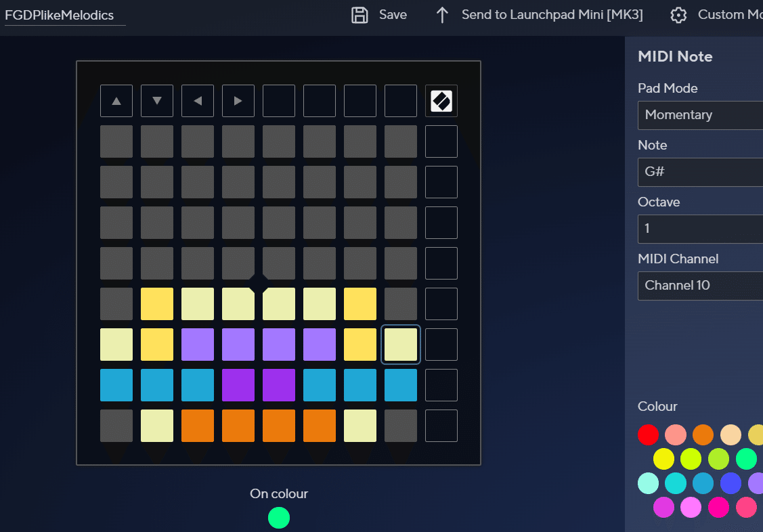Open the Octave dropdown showing 1
The image size is (763, 532).
(x=700, y=229)
